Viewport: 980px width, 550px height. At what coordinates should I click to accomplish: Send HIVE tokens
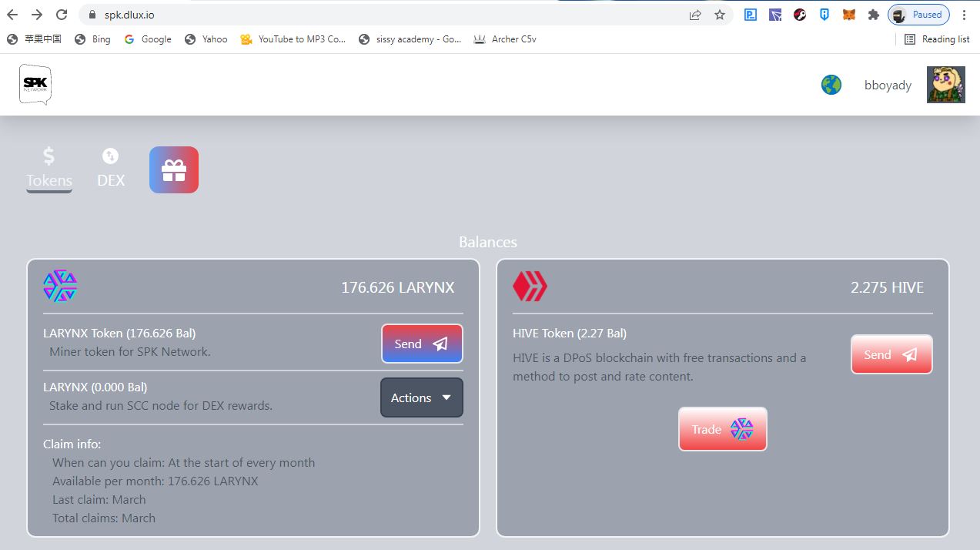tap(891, 354)
